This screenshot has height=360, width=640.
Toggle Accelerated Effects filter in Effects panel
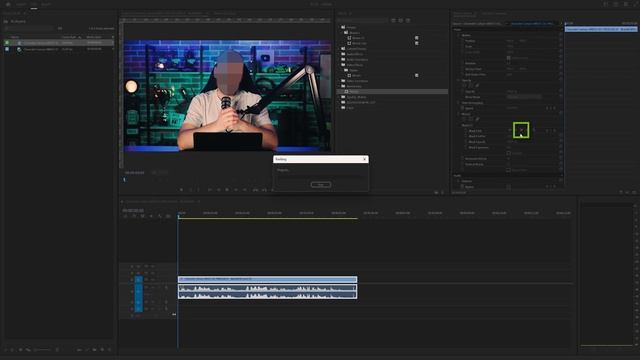point(393,20)
